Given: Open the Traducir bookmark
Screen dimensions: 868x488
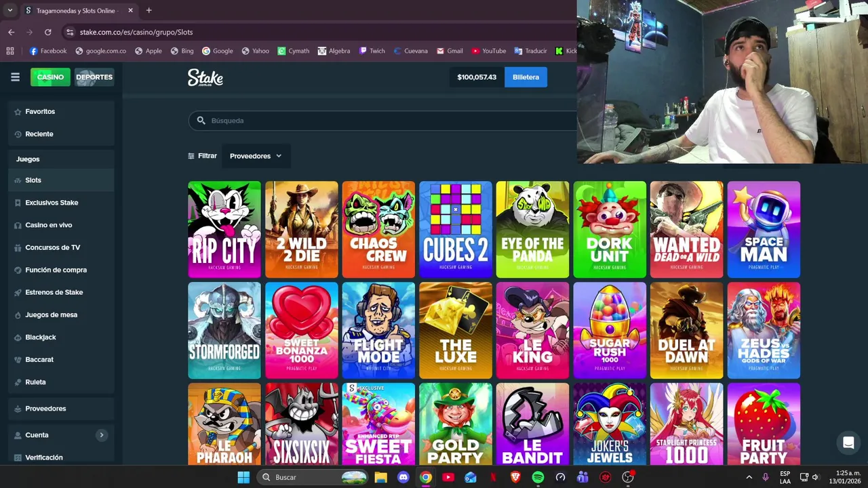Looking at the screenshot, I should click(530, 51).
